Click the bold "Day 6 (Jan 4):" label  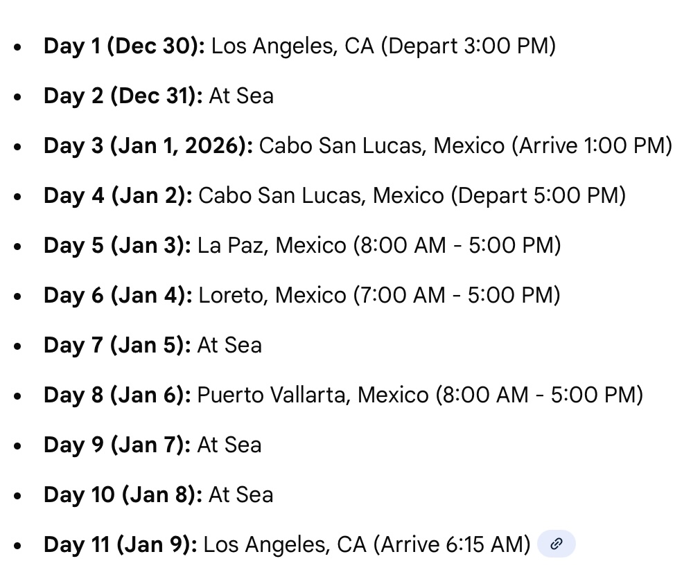point(118,296)
